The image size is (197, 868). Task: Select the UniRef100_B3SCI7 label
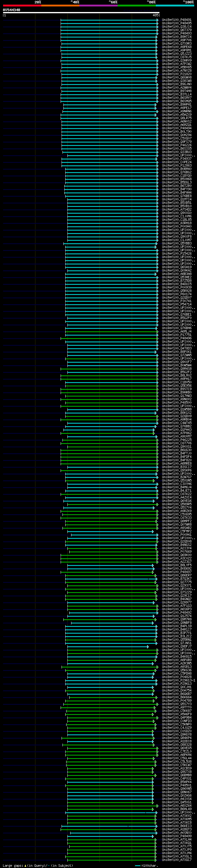point(176,467)
